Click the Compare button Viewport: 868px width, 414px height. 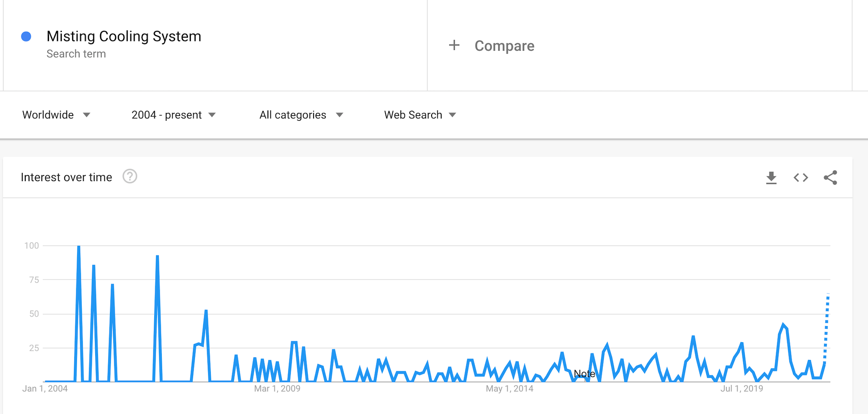pyautogui.click(x=504, y=46)
